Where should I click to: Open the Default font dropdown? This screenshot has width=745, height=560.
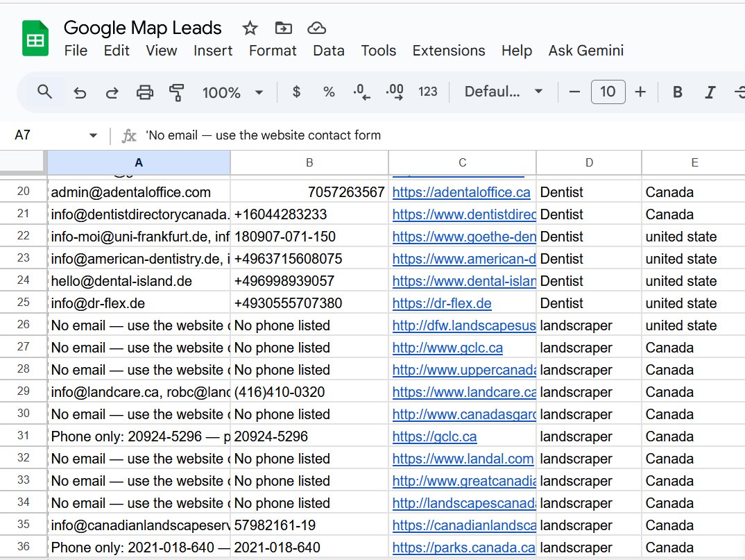click(503, 91)
